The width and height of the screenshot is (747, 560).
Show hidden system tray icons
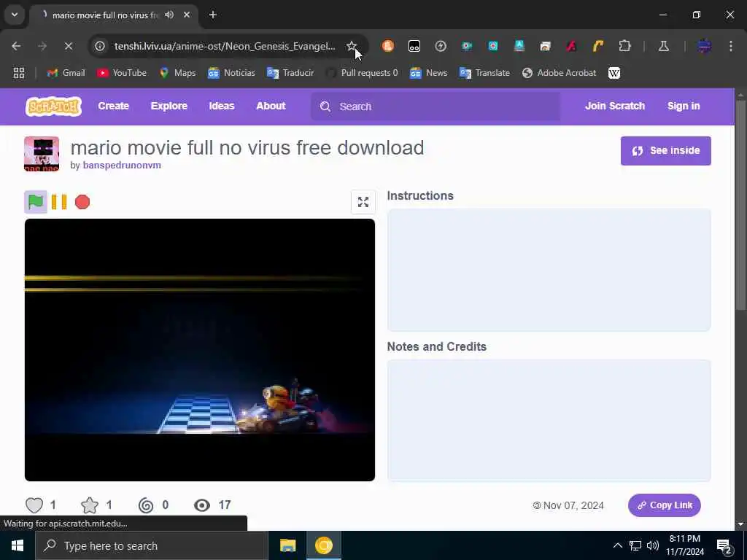point(617,545)
